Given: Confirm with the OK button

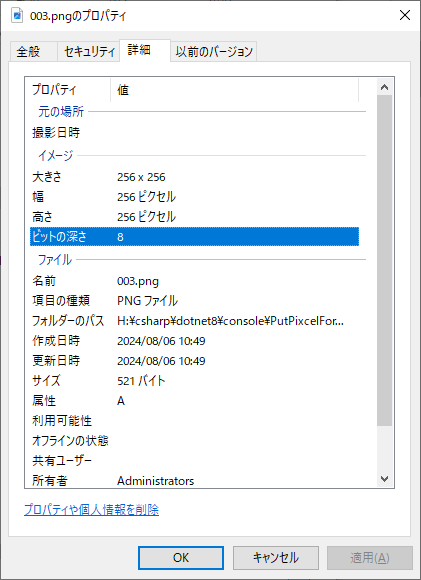Looking at the screenshot, I should (x=181, y=558).
